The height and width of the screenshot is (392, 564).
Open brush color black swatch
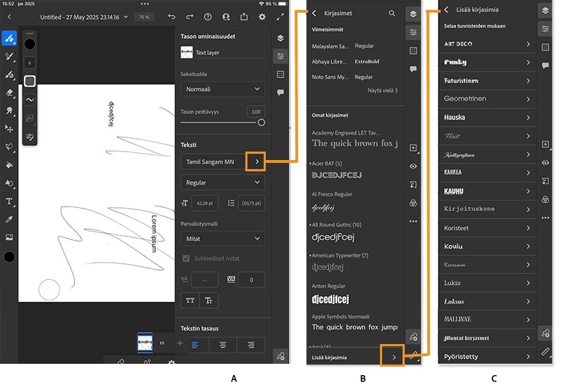coord(30,44)
